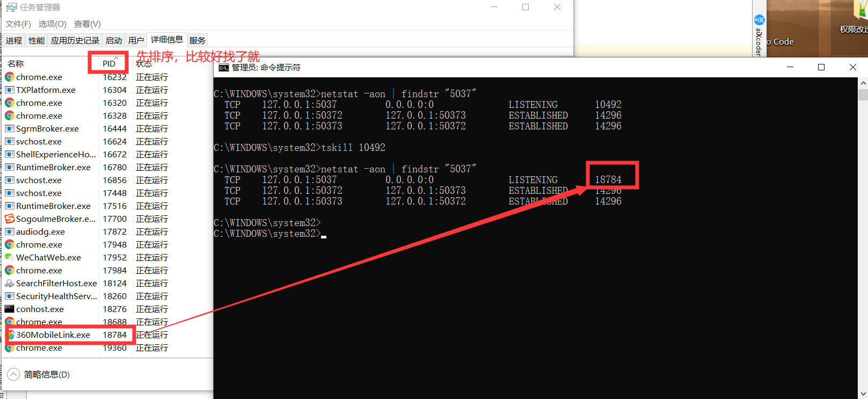Click 正在运行 status of SearchFilterHost.exe
The height and width of the screenshot is (399, 868).
(152, 283)
